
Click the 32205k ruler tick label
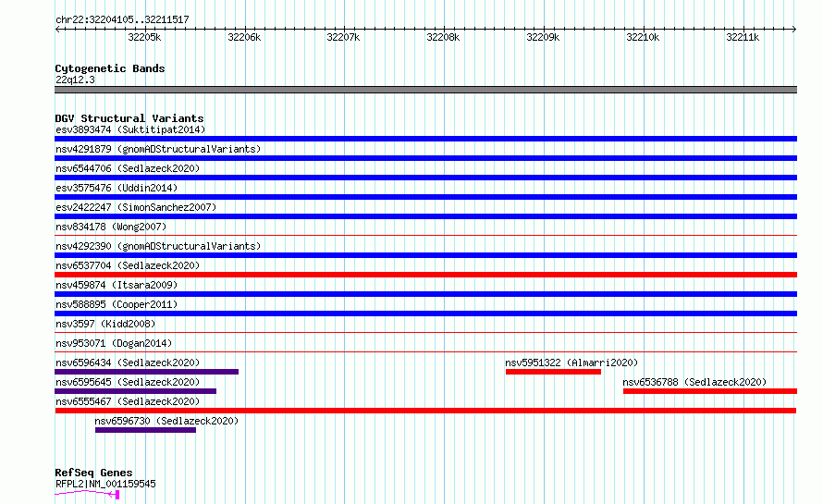click(144, 37)
